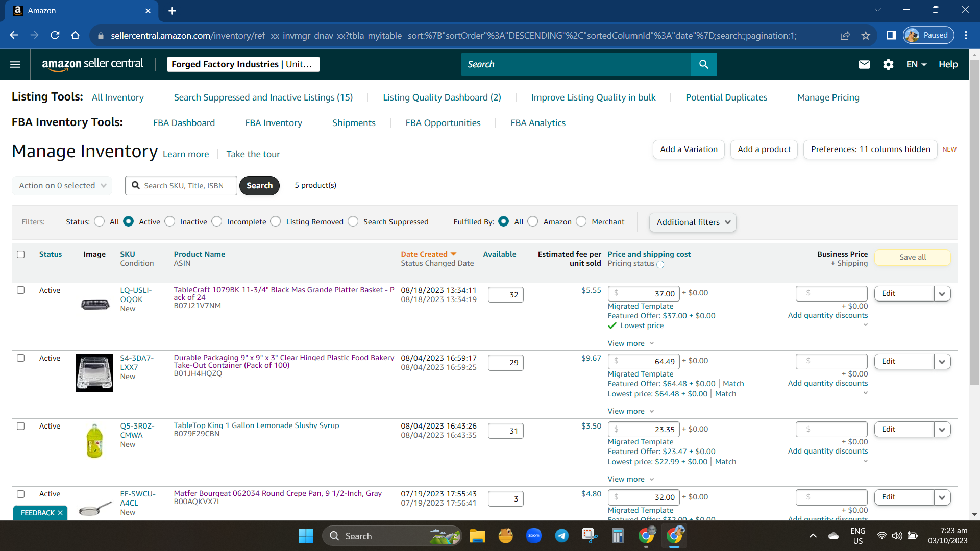Show hidden system tray icons
980x551 pixels.
click(813, 536)
